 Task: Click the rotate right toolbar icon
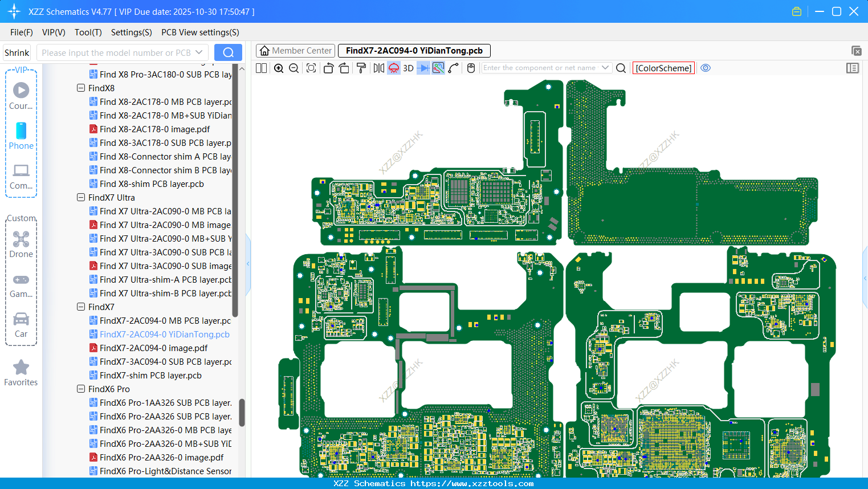click(344, 68)
